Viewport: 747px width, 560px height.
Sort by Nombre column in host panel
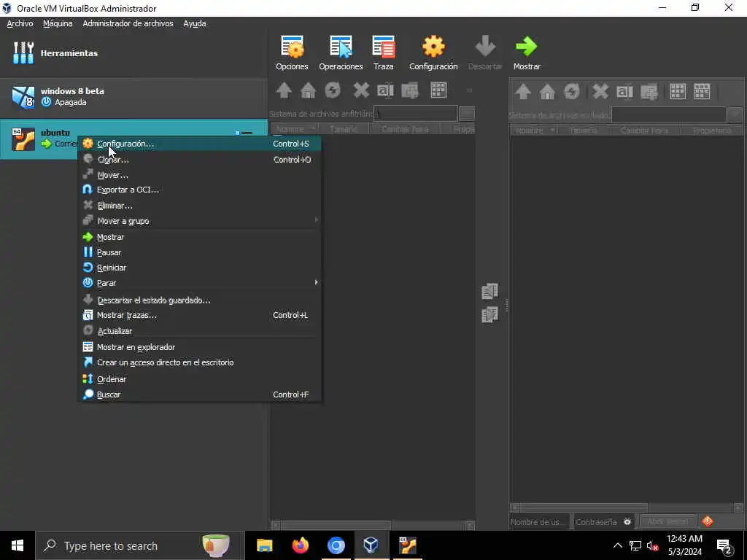click(x=294, y=129)
